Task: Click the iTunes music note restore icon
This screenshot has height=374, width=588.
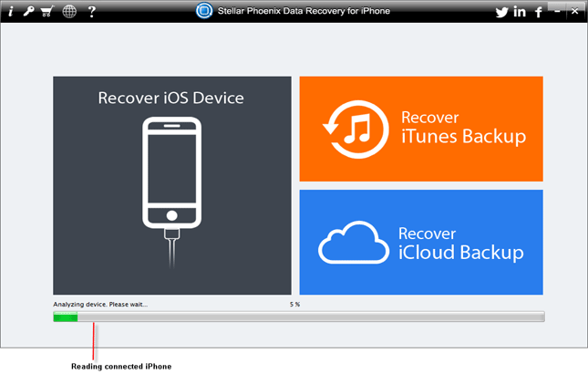Action: coord(356,129)
